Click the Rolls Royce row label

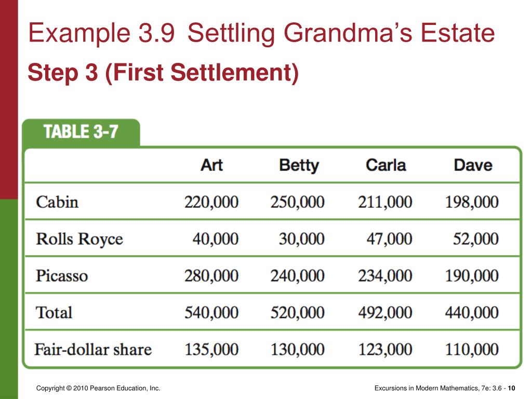79,239
